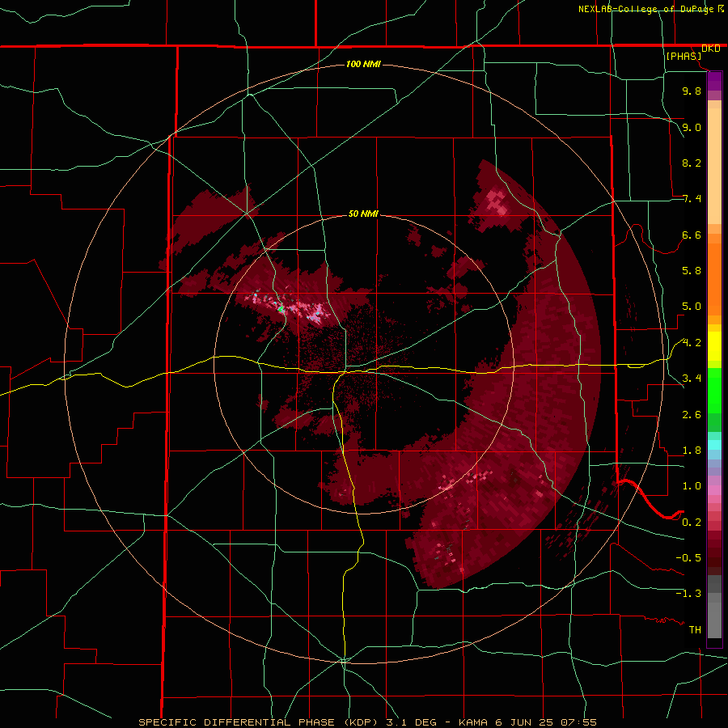Click the cyan segment of the color bar
728x728 pixels.
pos(714,445)
